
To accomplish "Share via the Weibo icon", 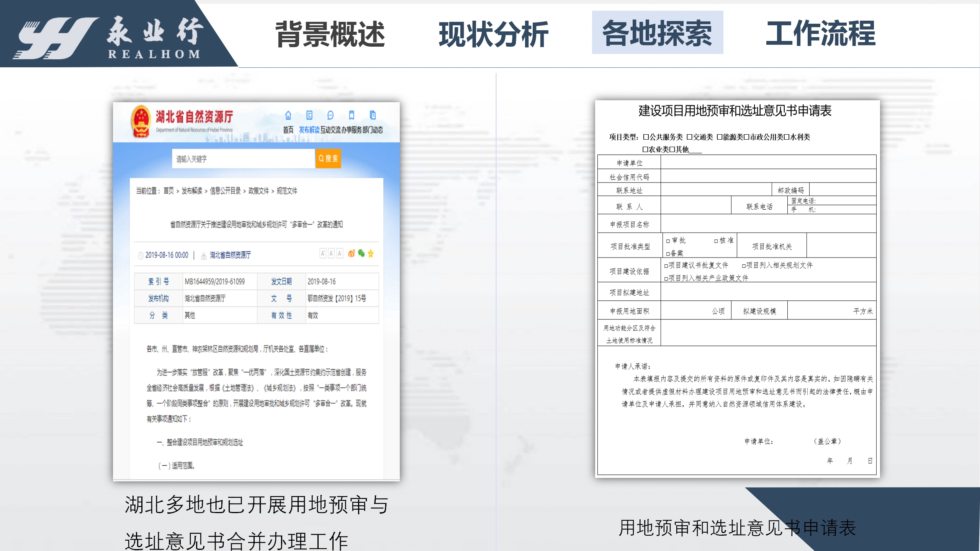I will tap(351, 253).
